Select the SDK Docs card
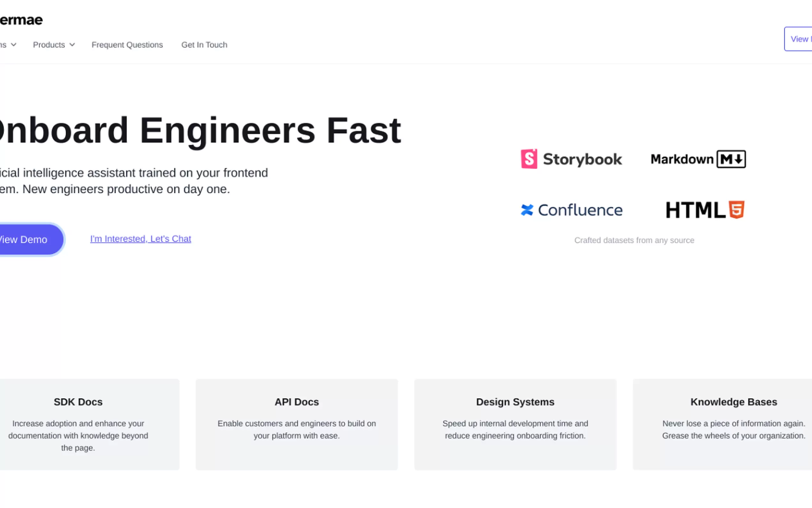The height and width of the screenshot is (508, 812). coord(78,424)
